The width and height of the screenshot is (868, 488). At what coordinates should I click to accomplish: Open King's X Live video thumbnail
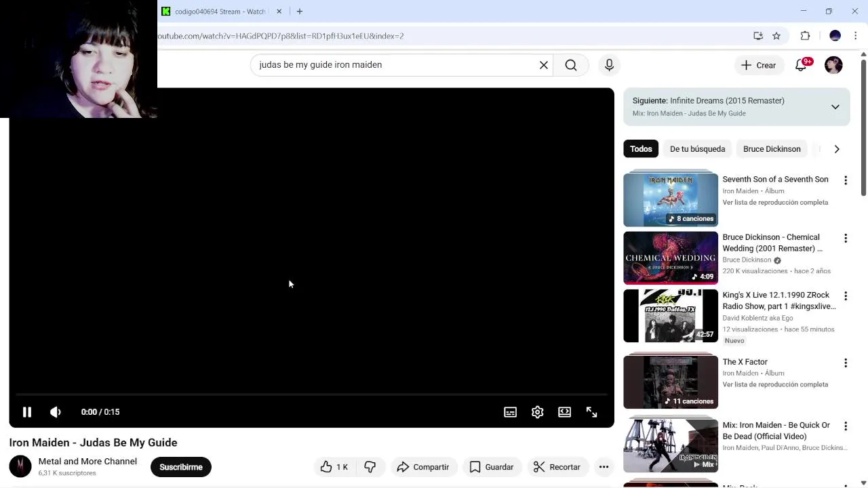pos(671,316)
